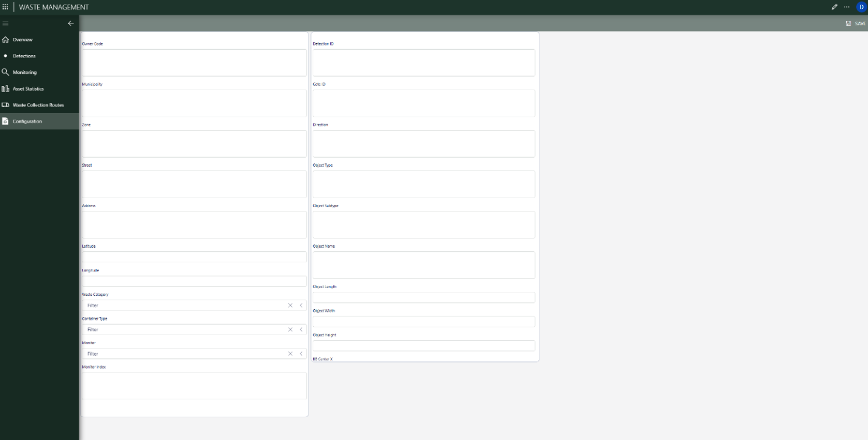Open the more options ellipsis menu
The width and height of the screenshot is (868, 440).
[847, 7]
